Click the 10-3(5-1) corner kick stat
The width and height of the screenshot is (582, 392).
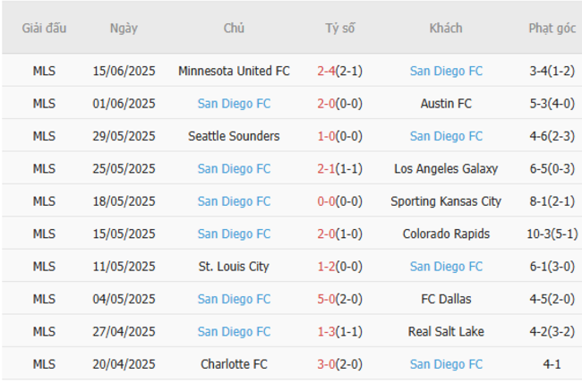[x=552, y=234]
